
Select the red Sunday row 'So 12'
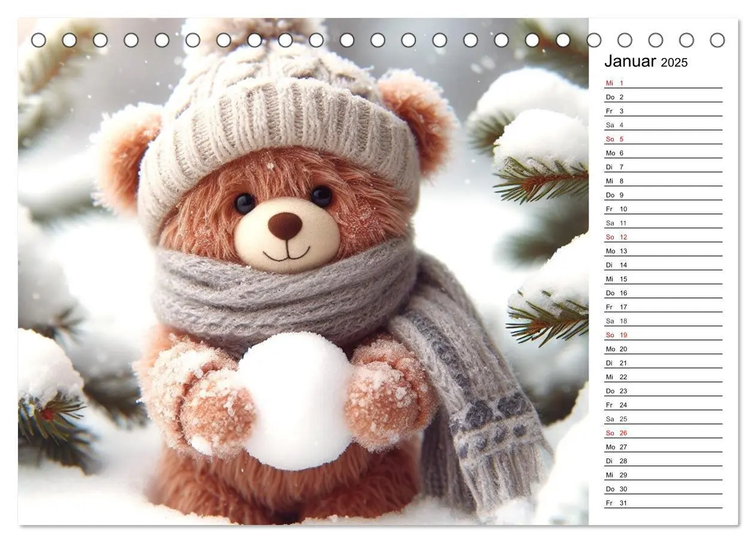663,237
